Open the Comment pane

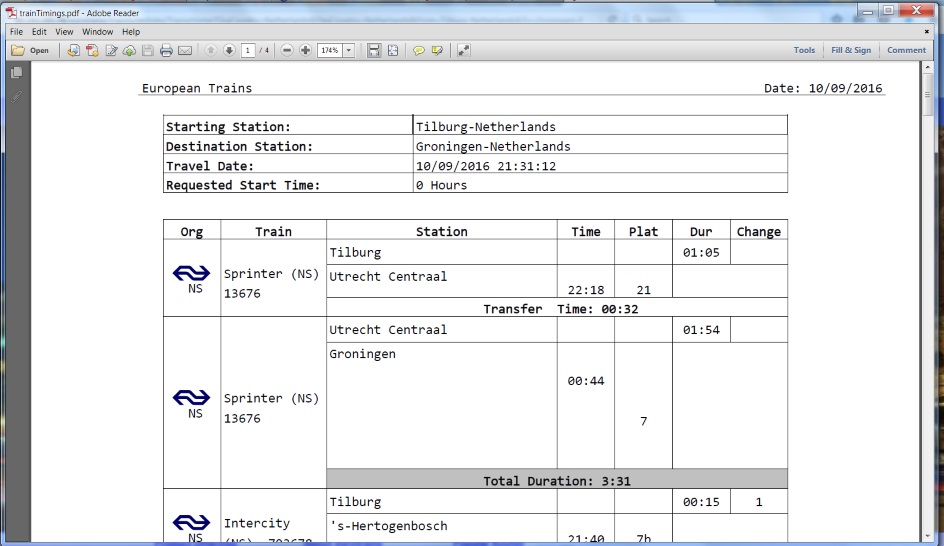click(906, 50)
